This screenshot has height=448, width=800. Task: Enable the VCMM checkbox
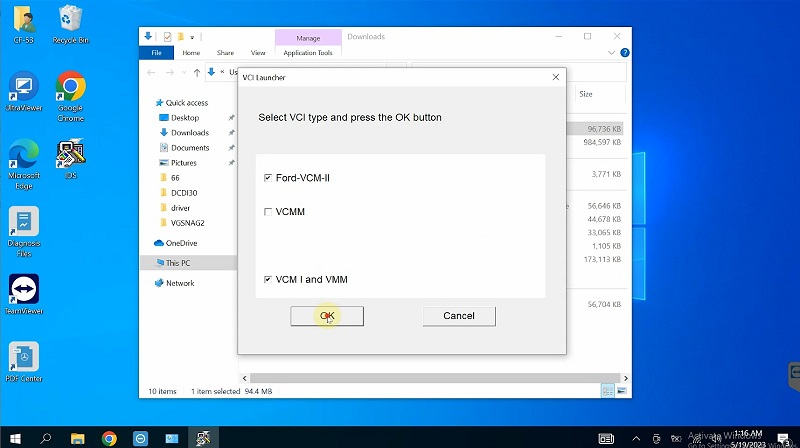pyautogui.click(x=268, y=212)
